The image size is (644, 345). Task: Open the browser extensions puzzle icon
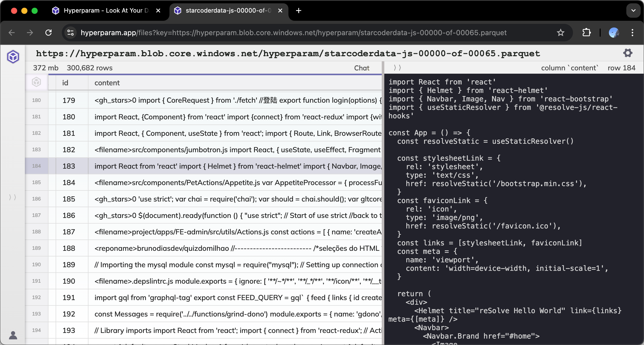point(587,32)
